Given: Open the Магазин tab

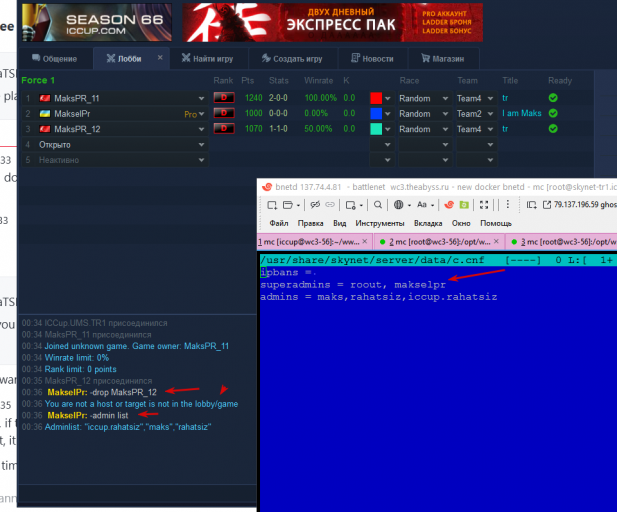Looking at the screenshot, I should coord(443,59).
